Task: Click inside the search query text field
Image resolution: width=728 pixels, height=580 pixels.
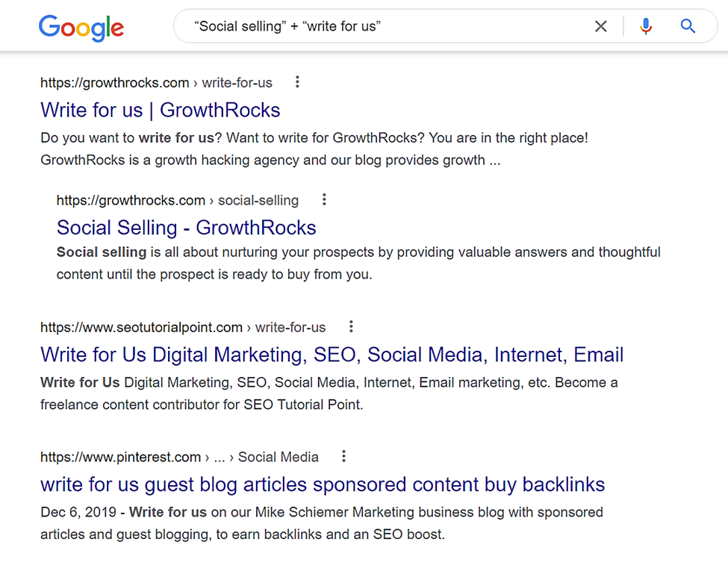Action: [385, 26]
